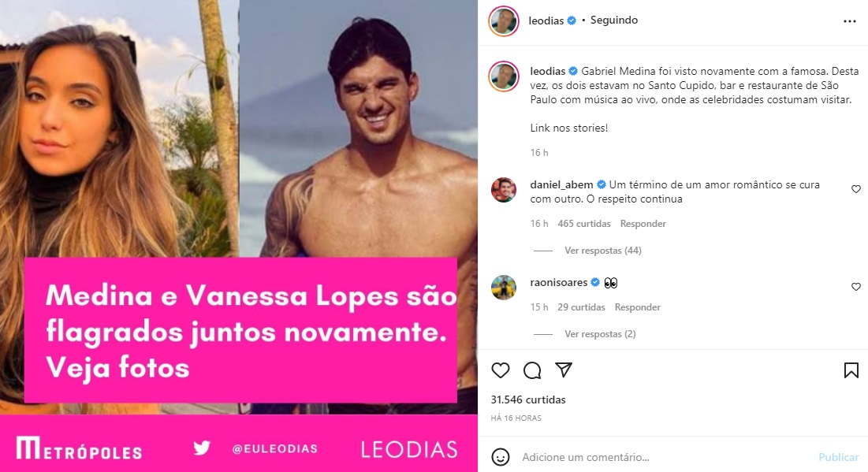This screenshot has width=868, height=472.
Task: Open the daniel_abem profile picture
Action: [x=504, y=190]
